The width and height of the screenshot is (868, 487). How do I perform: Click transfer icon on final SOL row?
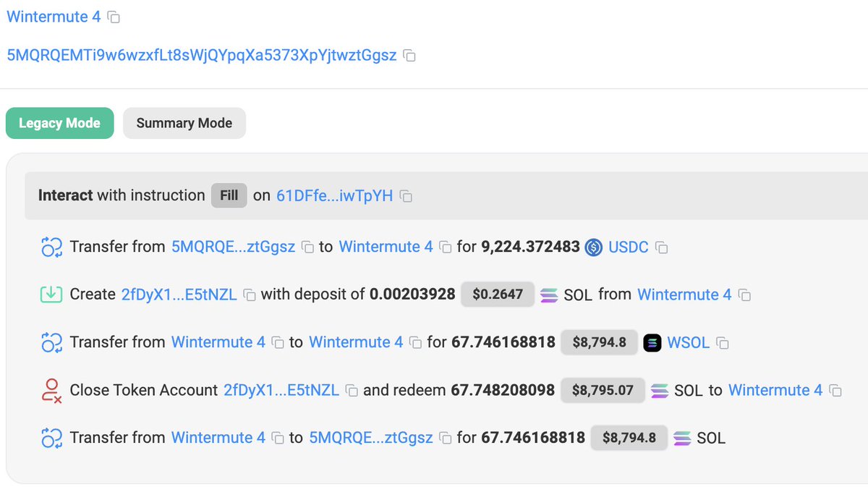[51, 439]
